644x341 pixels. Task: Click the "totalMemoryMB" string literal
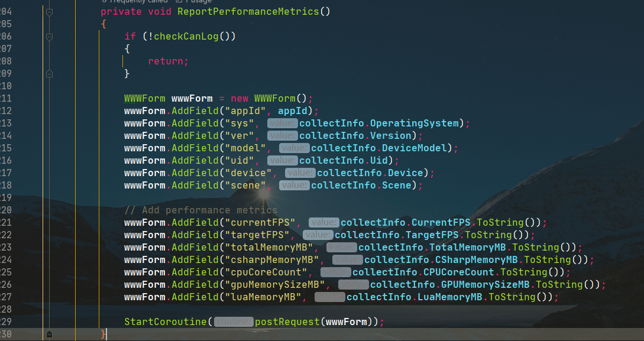pyautogui.click(x=269, y=247)
